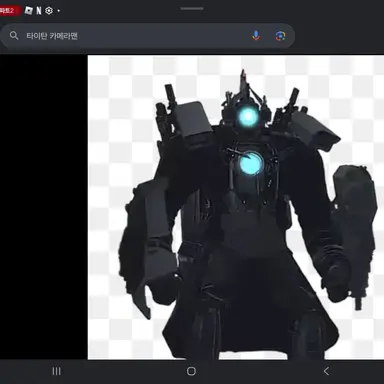Open the settings gear status icon
This screenshot has height=384, width=384.
(49, 11)
